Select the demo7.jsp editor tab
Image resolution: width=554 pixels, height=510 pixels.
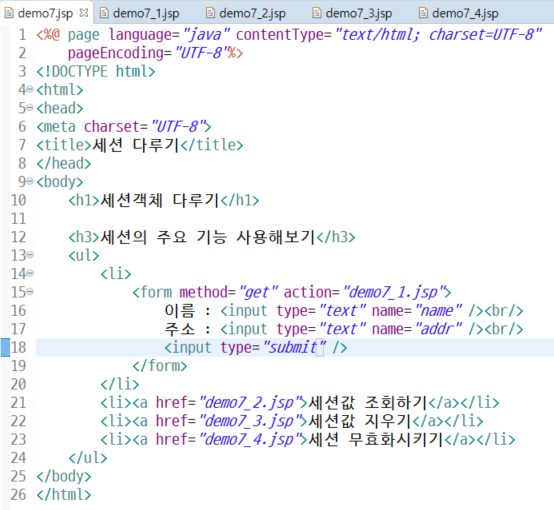coord(45,13)
